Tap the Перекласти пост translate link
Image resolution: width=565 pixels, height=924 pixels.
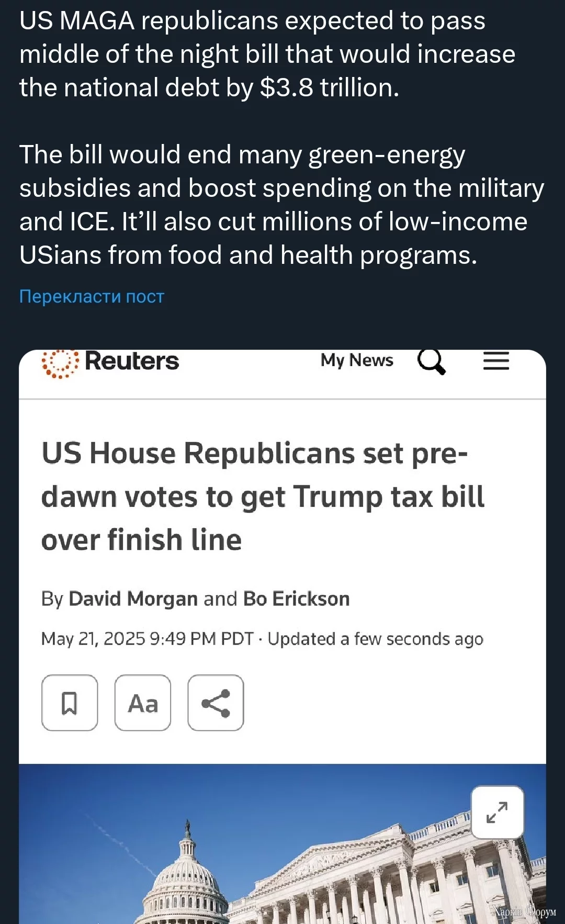tap(92, 296)
